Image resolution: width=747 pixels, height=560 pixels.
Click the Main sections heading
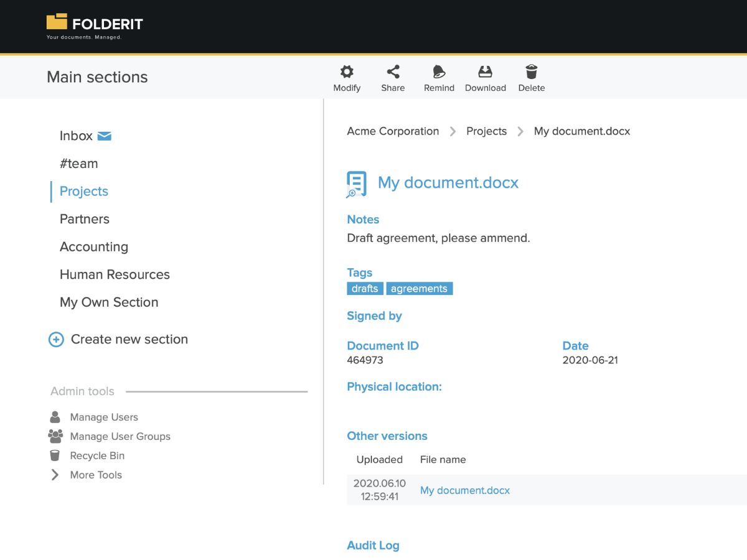[97, 77]
